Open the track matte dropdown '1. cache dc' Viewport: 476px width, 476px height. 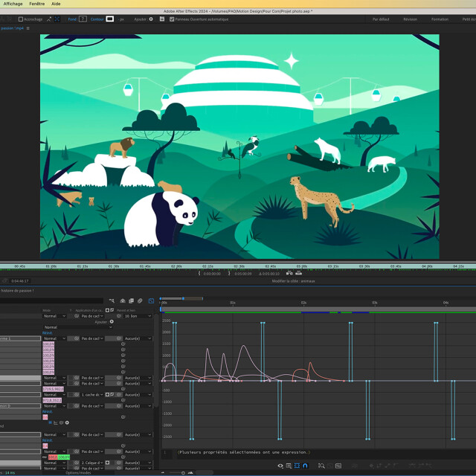[91, 395]
